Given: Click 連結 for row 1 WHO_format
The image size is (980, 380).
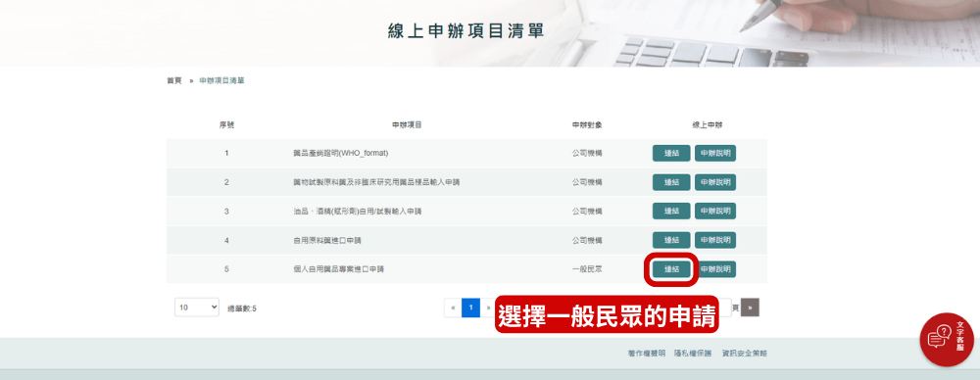Looking at the screenshot, I should pos(671,153).
